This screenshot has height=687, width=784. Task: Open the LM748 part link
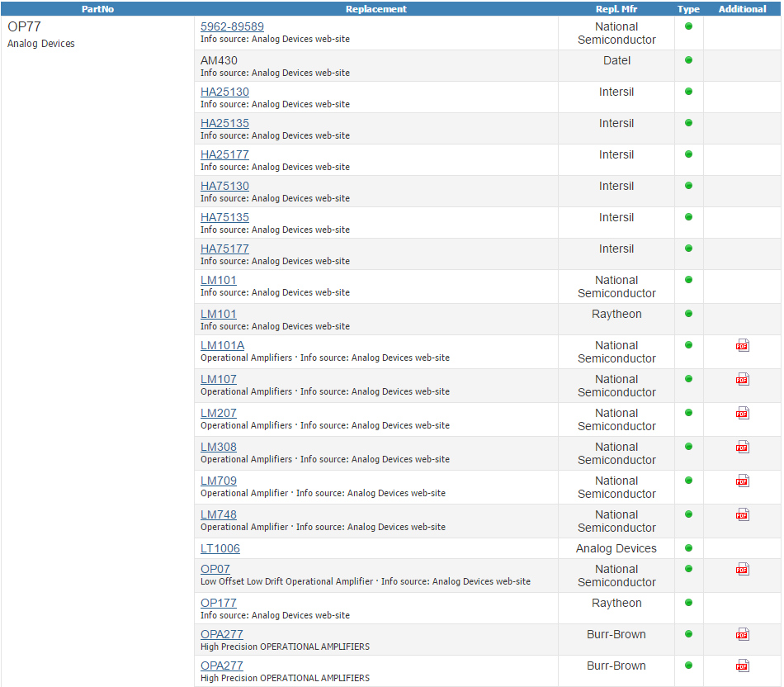[219, 515]
